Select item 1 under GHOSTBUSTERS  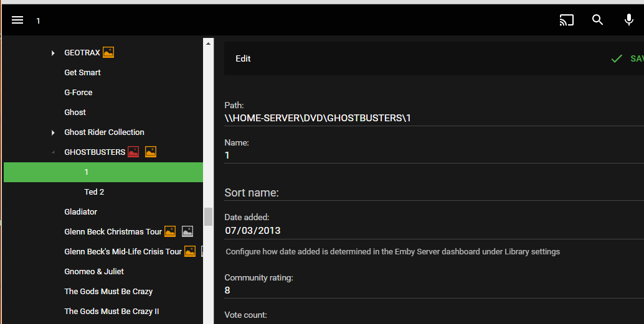[103, 172]
